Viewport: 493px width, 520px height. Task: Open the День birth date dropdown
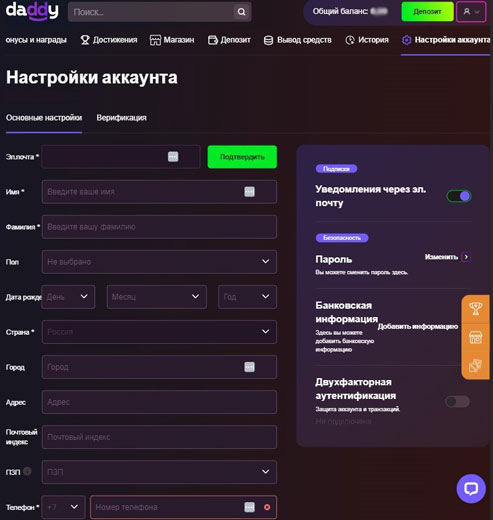pos(68,297)
